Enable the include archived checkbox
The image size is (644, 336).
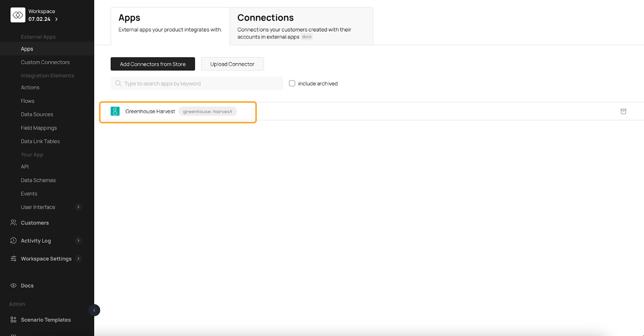[x=292, y=83]
